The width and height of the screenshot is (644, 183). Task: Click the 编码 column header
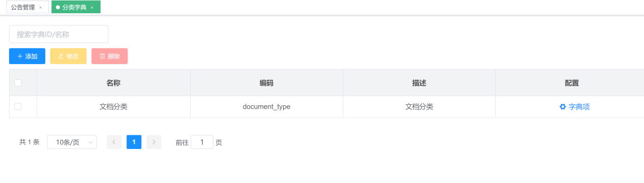[266, 83]
